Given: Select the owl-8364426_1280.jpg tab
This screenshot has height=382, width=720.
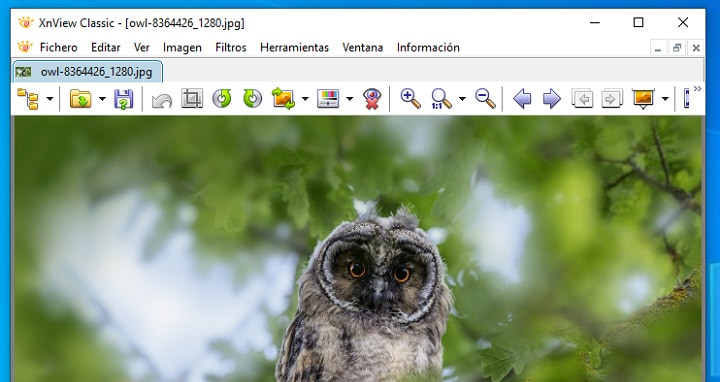Looking at the screenshot, I should pos(88,72).
